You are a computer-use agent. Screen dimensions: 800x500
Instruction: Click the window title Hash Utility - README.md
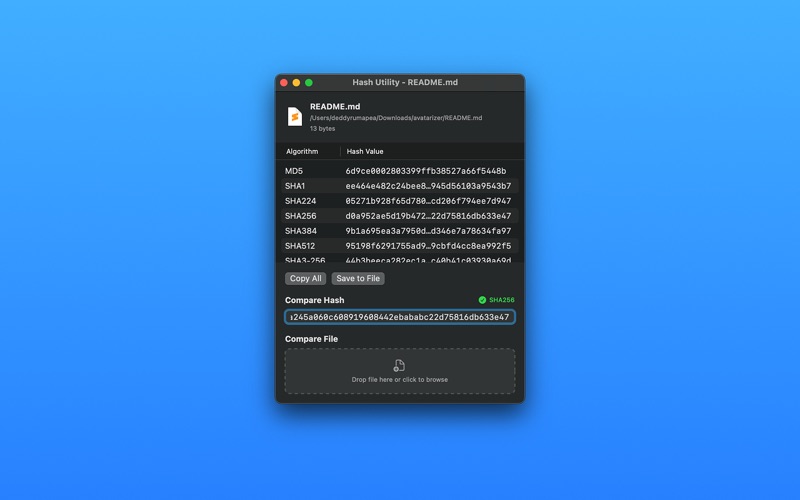[x=405, y=82]
